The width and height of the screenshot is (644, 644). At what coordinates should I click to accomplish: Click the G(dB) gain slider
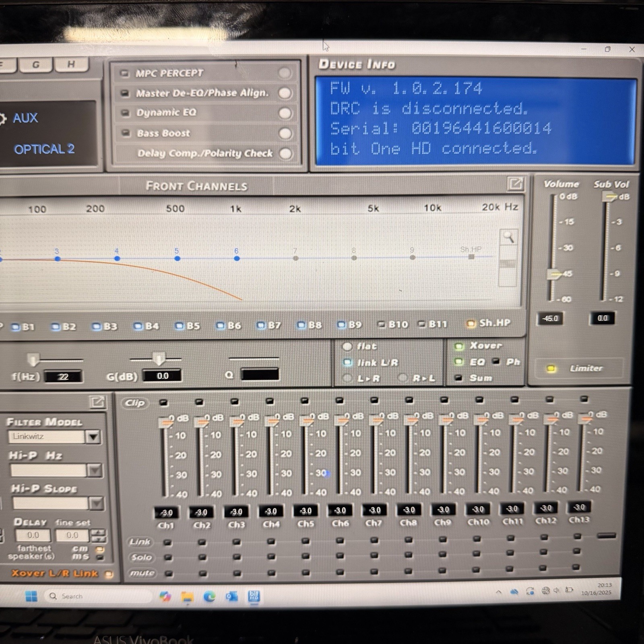coord(159,358)
